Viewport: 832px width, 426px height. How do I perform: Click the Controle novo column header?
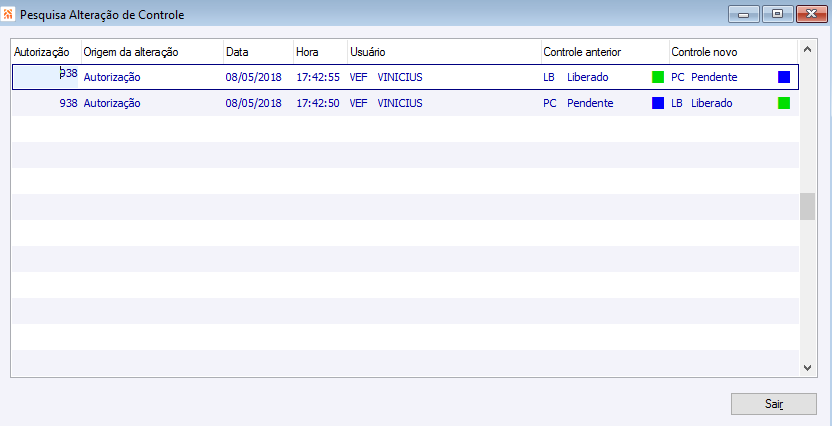[x=733, y=52]
